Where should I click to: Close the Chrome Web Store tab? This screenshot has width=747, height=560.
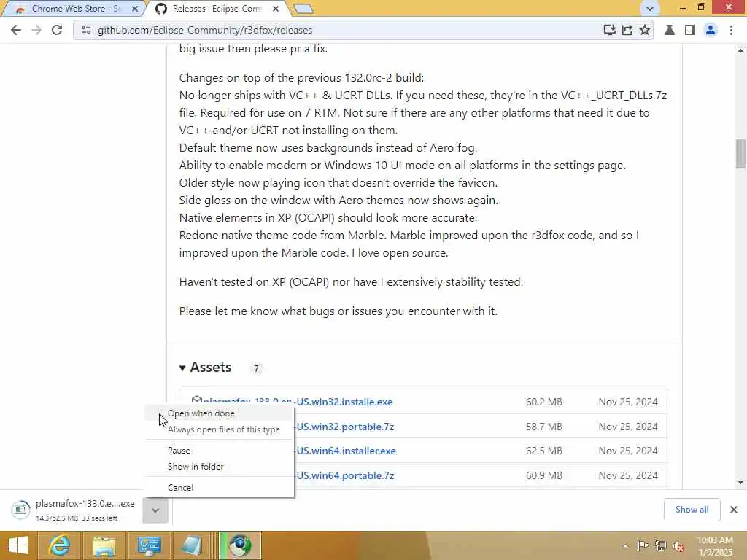point(135,9)
